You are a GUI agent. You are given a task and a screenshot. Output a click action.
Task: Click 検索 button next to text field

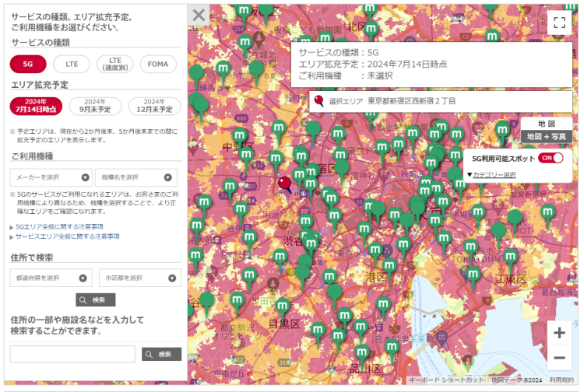click(162, 354)
